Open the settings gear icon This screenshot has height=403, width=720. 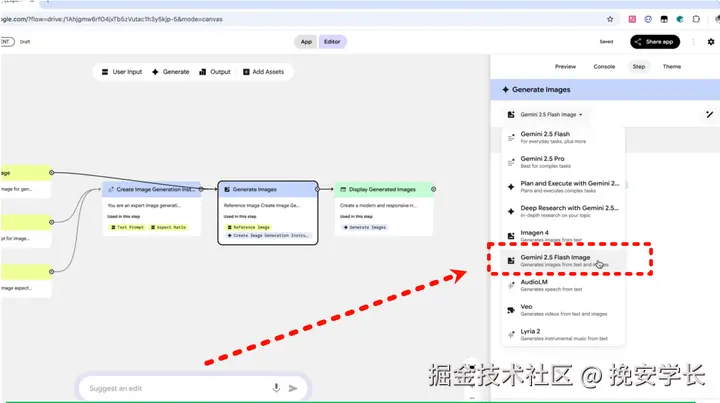(x=711, y=42)
